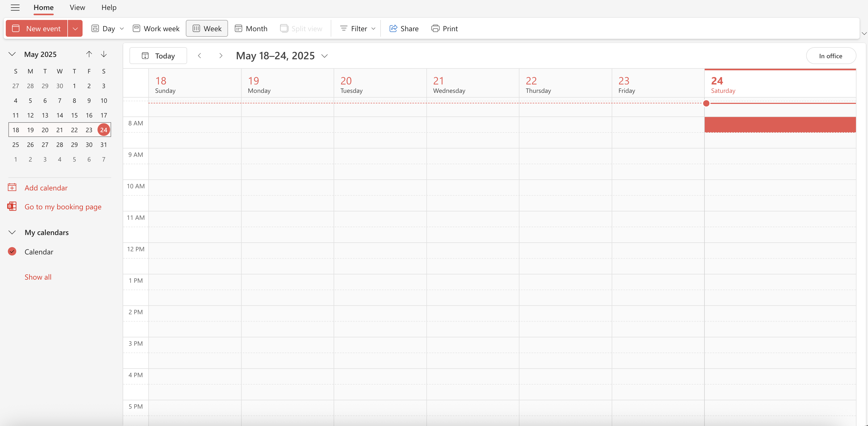Image resolution: width=868 pixels, height=426 pixels.
Task: Click the Month view grid icon
Action: [x=238, y=28]
